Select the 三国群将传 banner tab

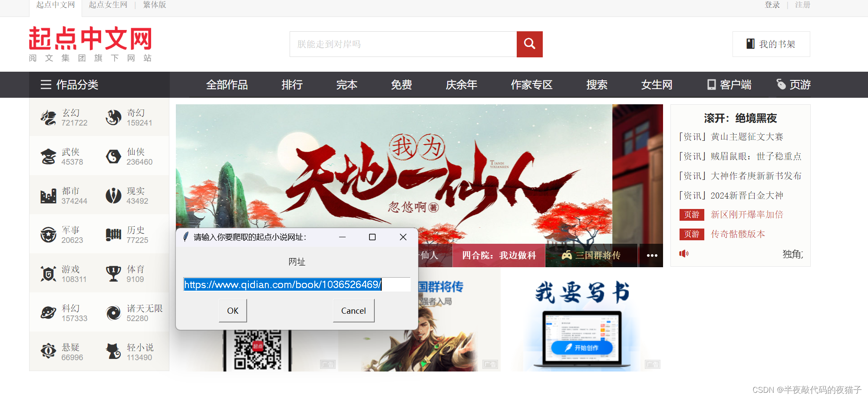pyautogui.click(x=591, y=255)
